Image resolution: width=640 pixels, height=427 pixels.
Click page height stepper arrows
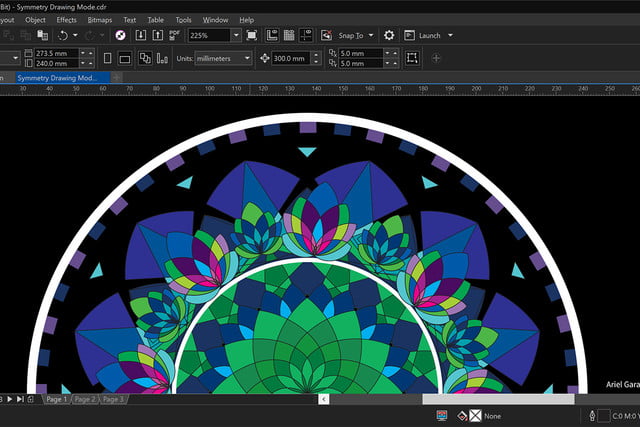coord(87,63)
